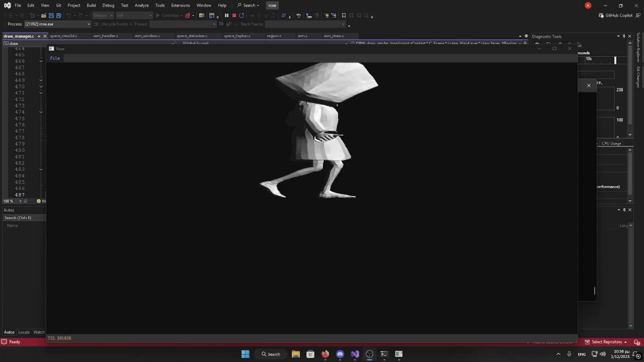Collapse code fold at line 466
The height and width of the screenshot is (362, 644).
41,61
